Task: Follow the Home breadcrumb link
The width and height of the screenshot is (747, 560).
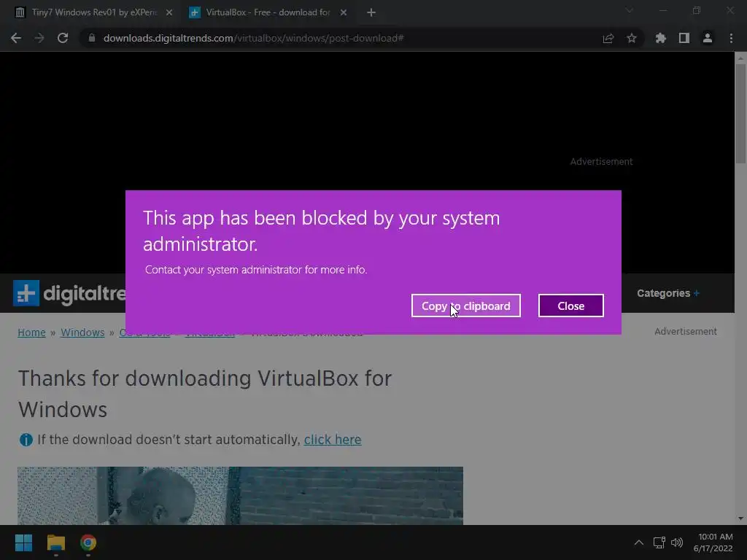Action: click(31, 332)
